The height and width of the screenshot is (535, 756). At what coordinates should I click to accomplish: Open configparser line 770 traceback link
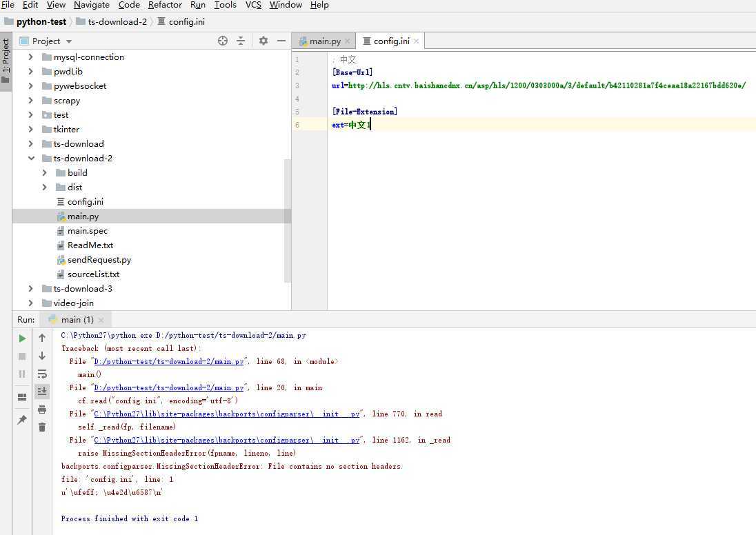[x=227, y=414]
